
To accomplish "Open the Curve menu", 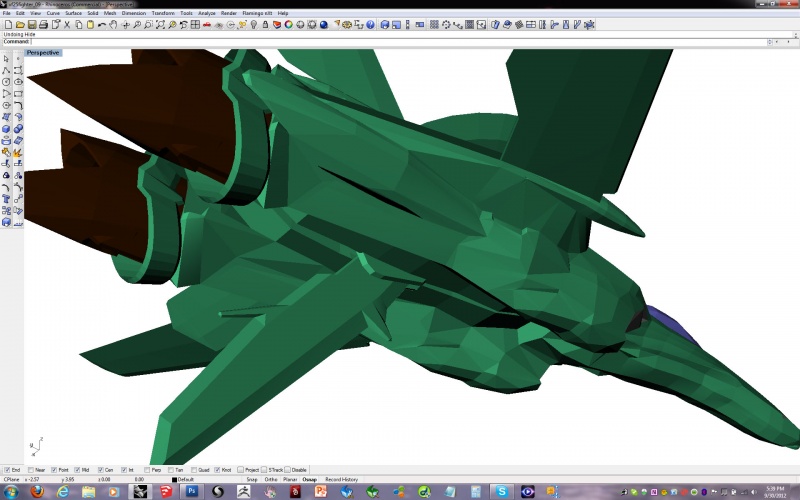I will tap(53, 13).
